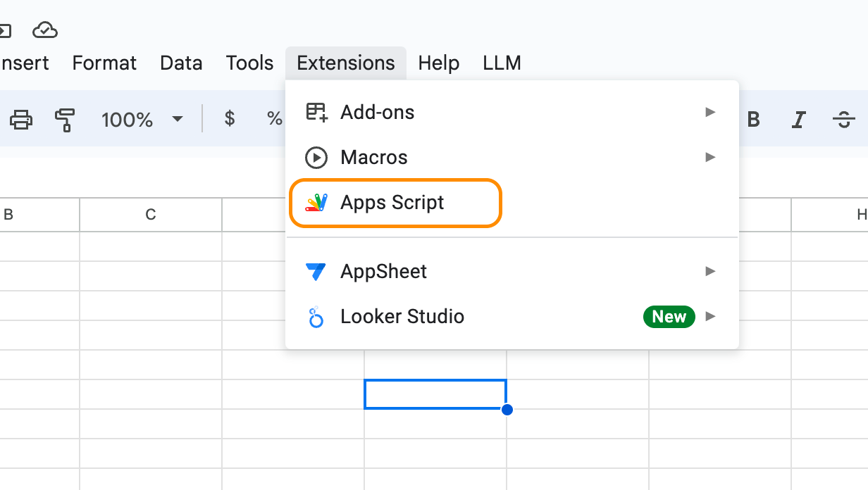This screenshot has width=868, height=490.
Task: Format as currency with dollar icon
Action: (229, 119)
